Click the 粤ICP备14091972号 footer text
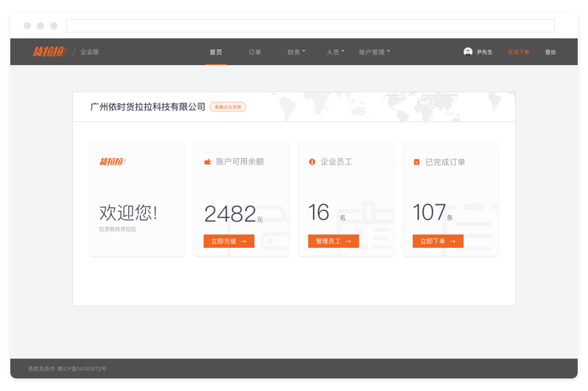 click(x=82, y=369)
